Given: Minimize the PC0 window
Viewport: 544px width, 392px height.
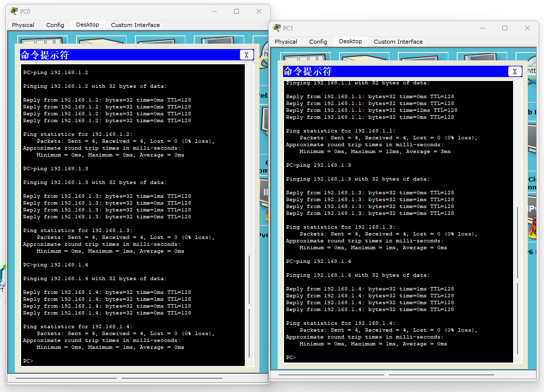Looking at the screenshot, I should (x=214, y=11).
